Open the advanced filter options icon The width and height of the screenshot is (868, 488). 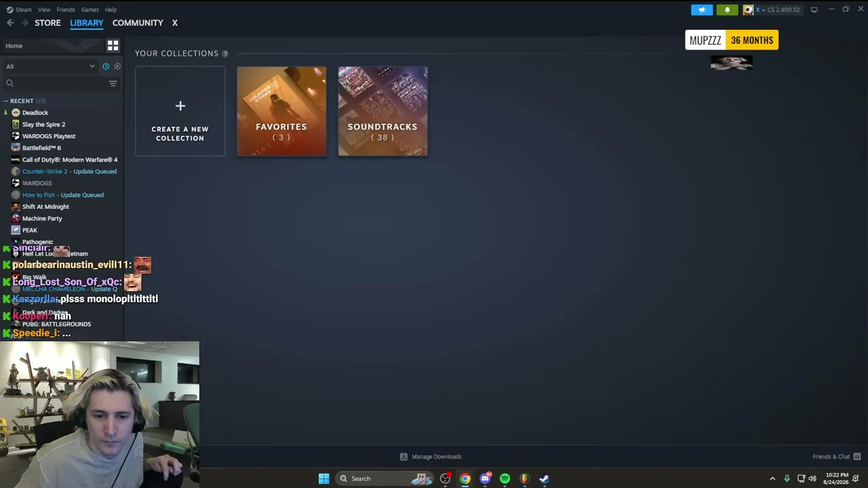click(x=113, y=83)
